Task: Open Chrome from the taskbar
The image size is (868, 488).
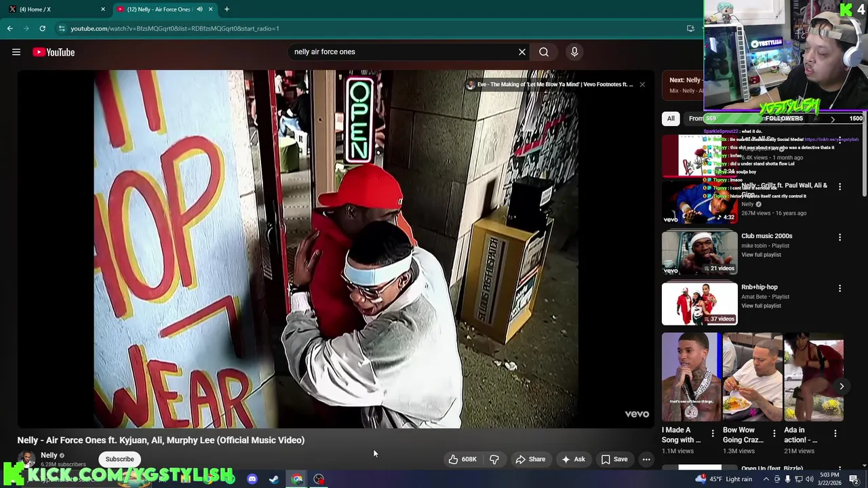Action: pos(297,479)
